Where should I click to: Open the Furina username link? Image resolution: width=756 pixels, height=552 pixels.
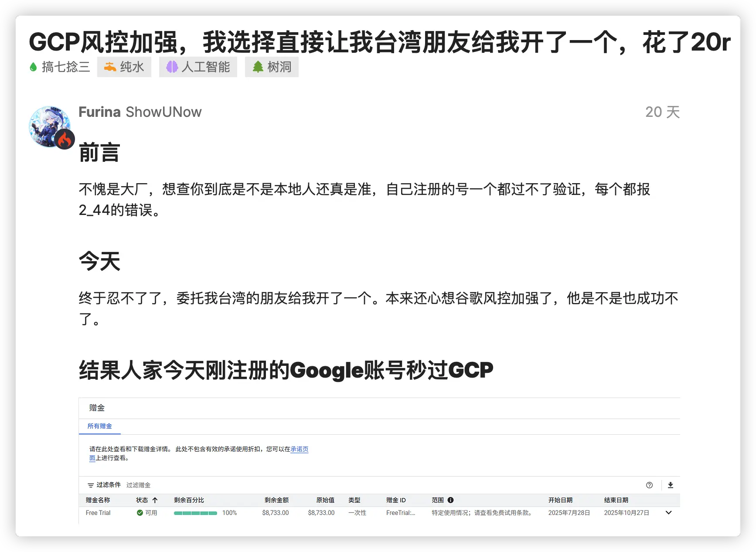pos(99,112)
